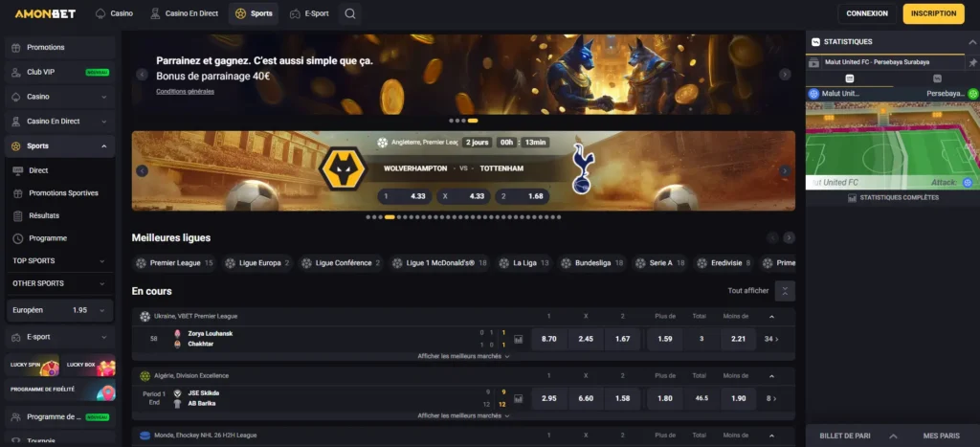Expand E-sport section in sidebar
Image resolution: width=980 pixels, height=447 pixels.
tap(60, 337)
